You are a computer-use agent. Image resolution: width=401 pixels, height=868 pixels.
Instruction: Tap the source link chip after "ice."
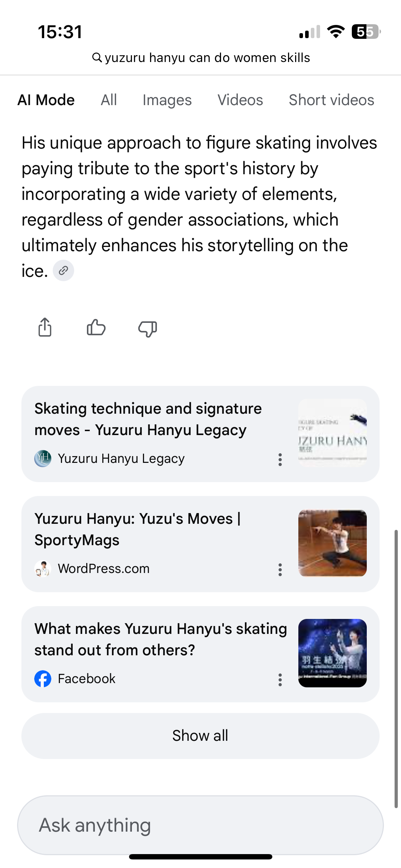tap(63, 271)
